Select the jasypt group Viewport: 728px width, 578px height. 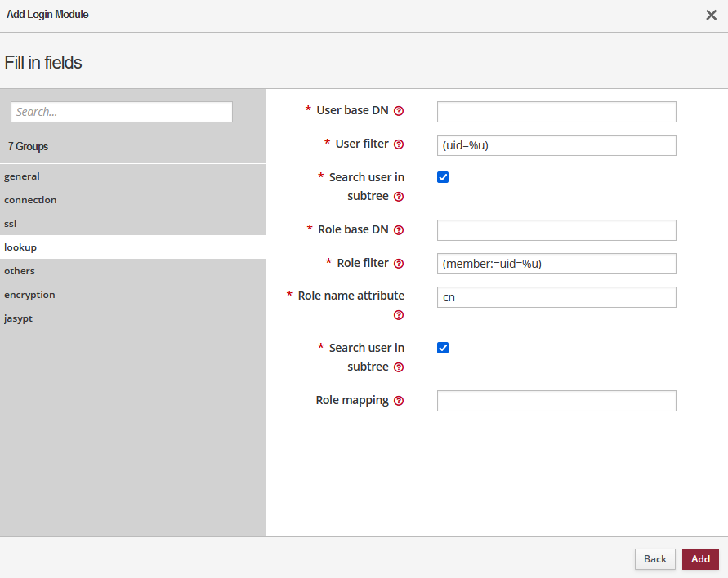(x=18, y=318)
